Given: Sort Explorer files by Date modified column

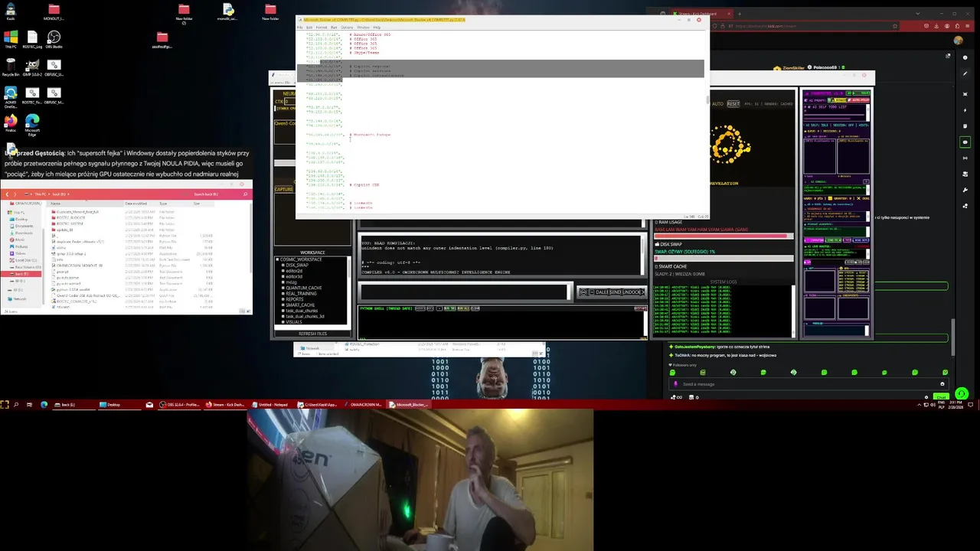Looking at the screenshot, I should point(140,204).
